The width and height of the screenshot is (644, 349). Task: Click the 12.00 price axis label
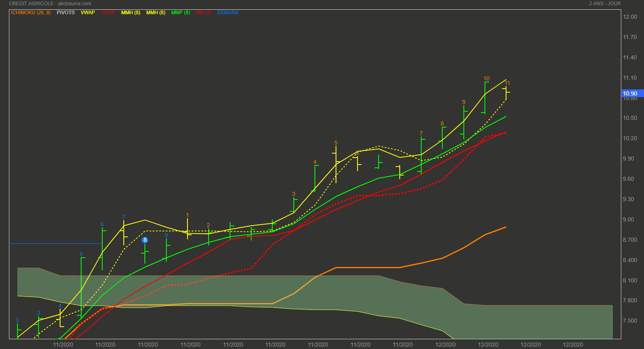point(630,17)
